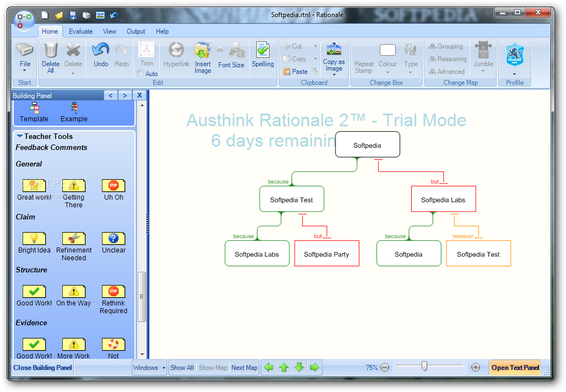Viewport: 566px width, 392px height.
Task: Click the Show All button
Action: (x=182, y=367)
